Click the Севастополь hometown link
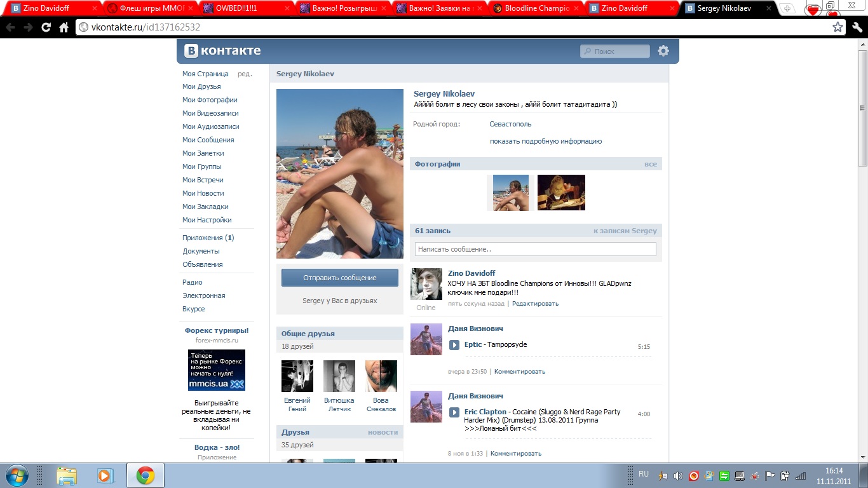This screenshot has height=488, width=868. coord(510,124)
